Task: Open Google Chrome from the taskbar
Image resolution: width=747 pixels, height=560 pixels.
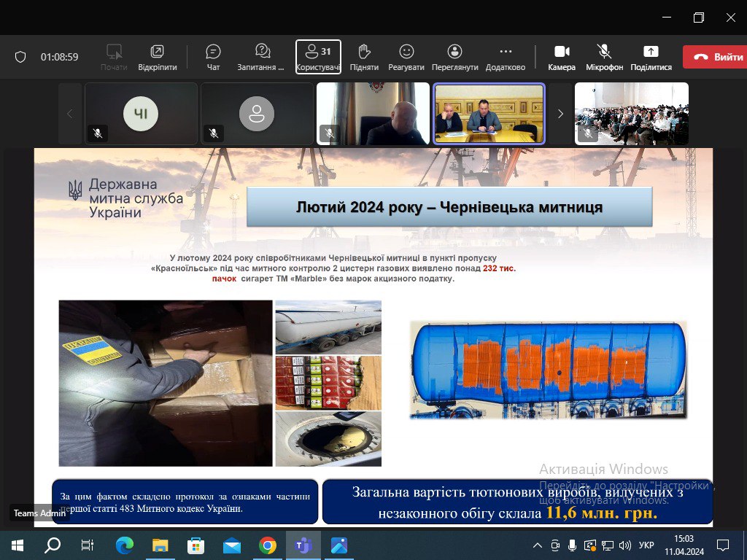Action: point(268,545)
